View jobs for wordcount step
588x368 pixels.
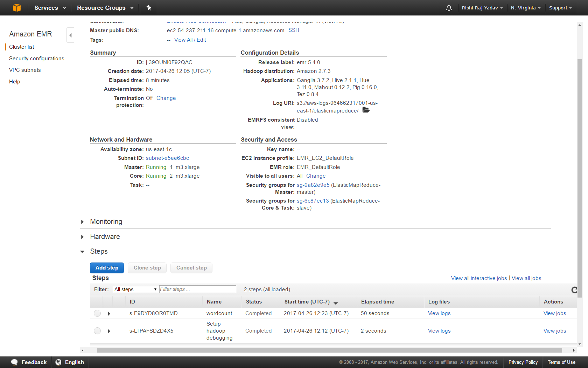tap(555, 313)
